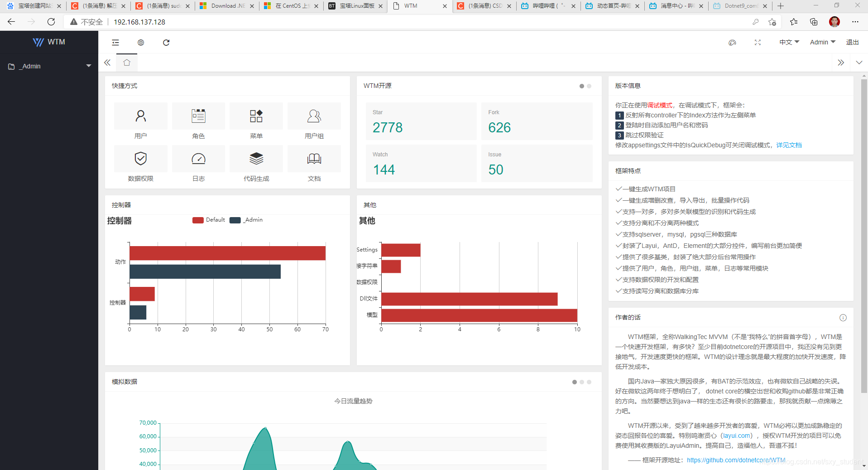
Task: Select the third 模拟数据 carousel dot
Action: tap(589, 382)
